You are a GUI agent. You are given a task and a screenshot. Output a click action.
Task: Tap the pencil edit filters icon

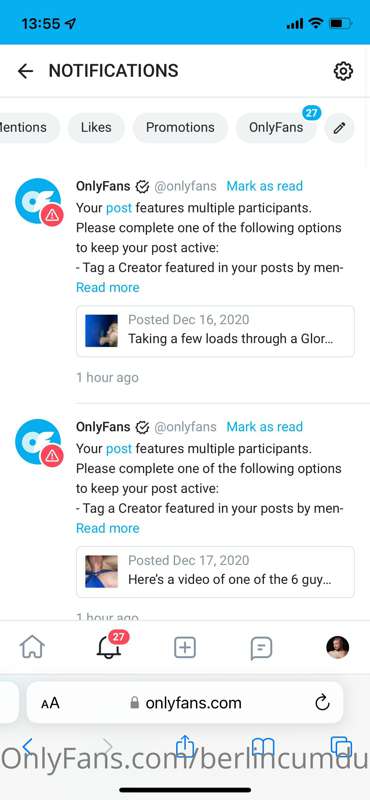[339, 128]
